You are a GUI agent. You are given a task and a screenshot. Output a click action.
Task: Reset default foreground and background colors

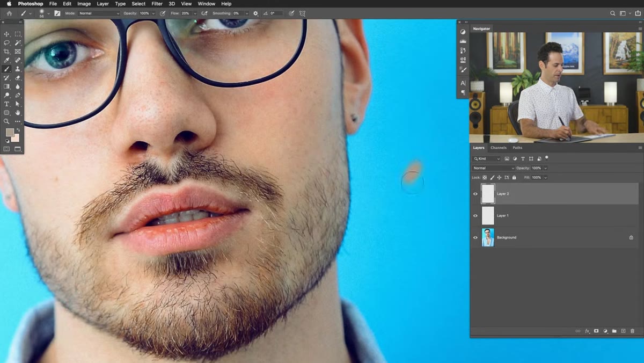[7, 141]
